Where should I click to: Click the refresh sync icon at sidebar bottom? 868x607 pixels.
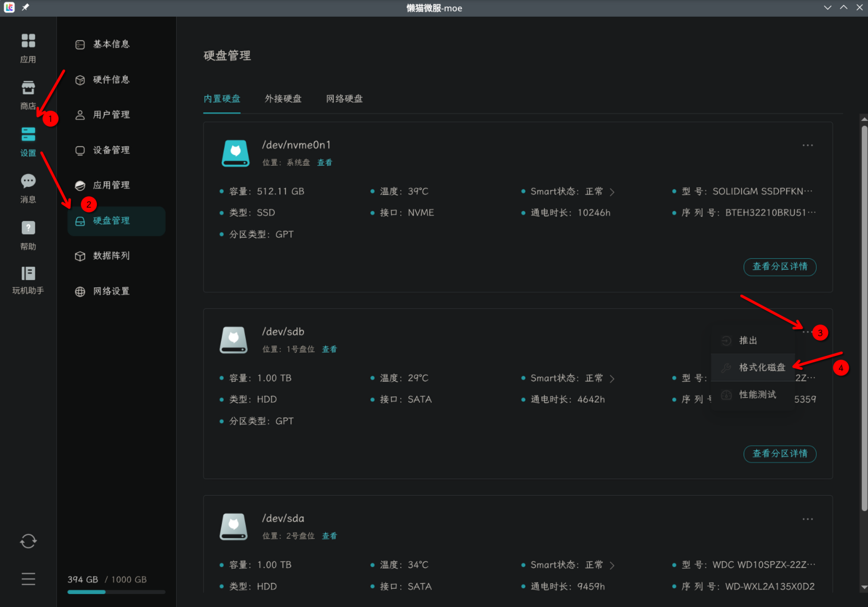coord(28,541)
